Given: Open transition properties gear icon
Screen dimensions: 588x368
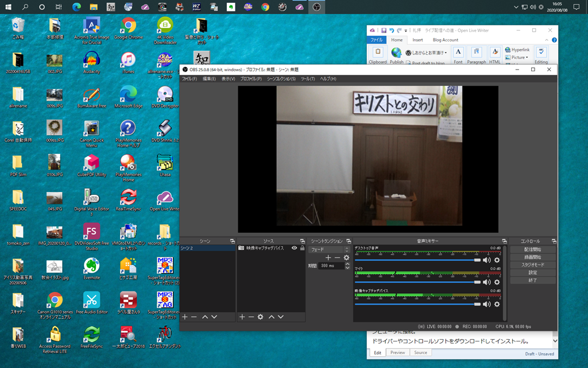Looking at the screenshot, I should coord(346,258).
